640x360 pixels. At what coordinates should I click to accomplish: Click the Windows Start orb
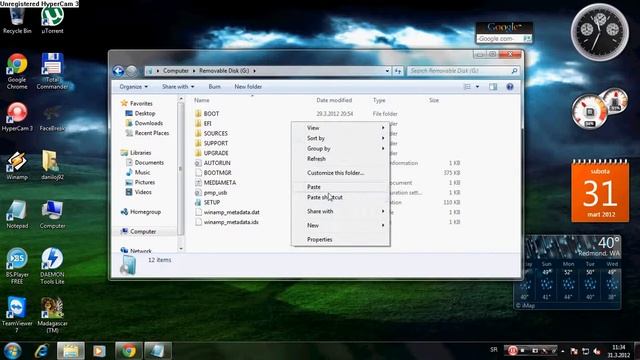pos(12,351)
